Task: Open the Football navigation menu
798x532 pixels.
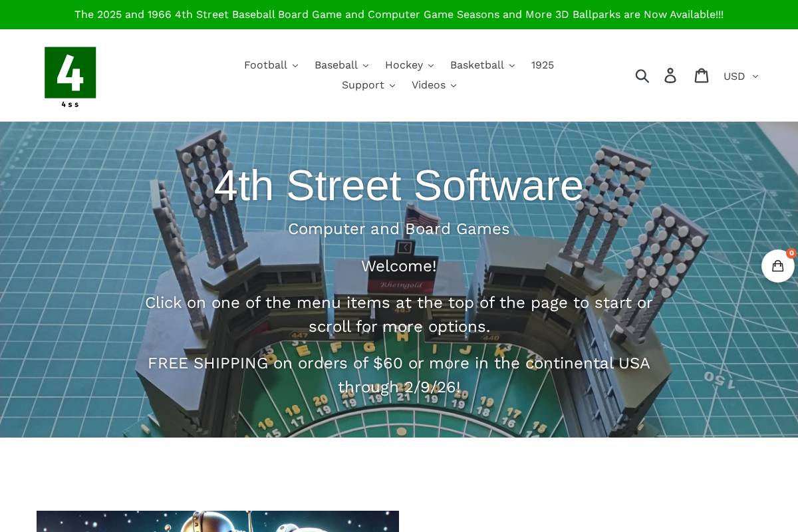Action: pos(265,65)
